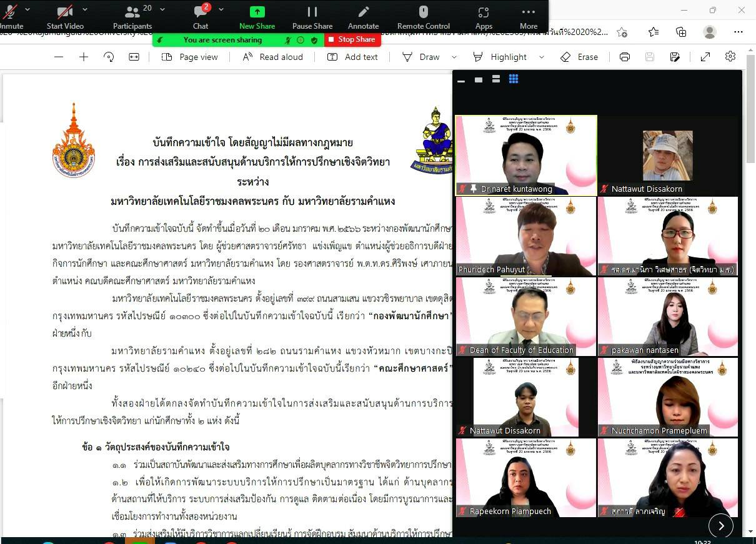Image resolution: width=756 pixels, height=544 pixels.
Task: Expand the Participants options arrow
Action: (x=162, y=9)
